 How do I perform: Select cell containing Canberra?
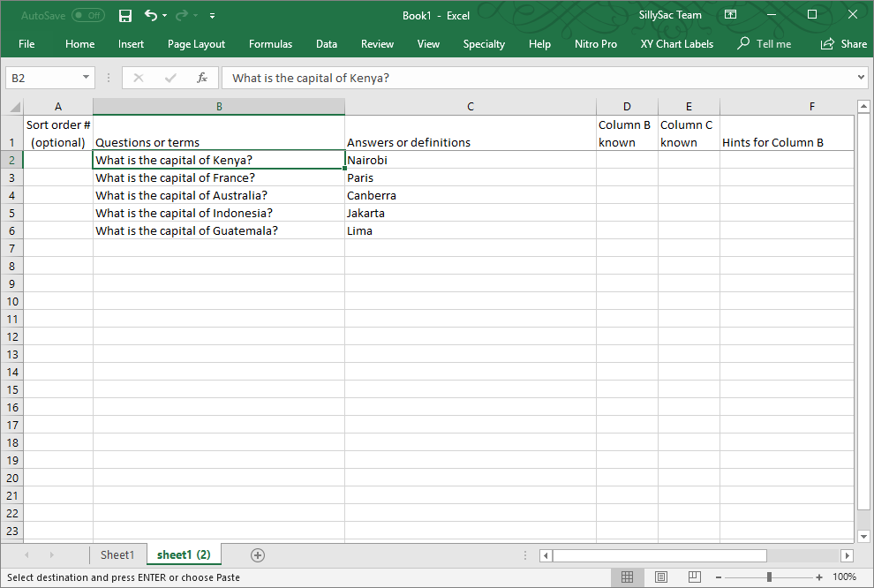pyautogui.click(x=470, y=195)
